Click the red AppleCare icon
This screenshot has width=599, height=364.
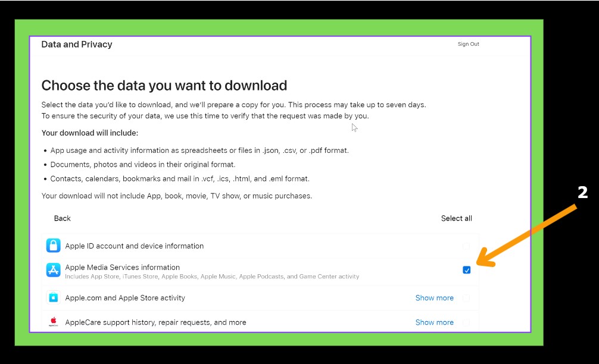tap(54, 322)
